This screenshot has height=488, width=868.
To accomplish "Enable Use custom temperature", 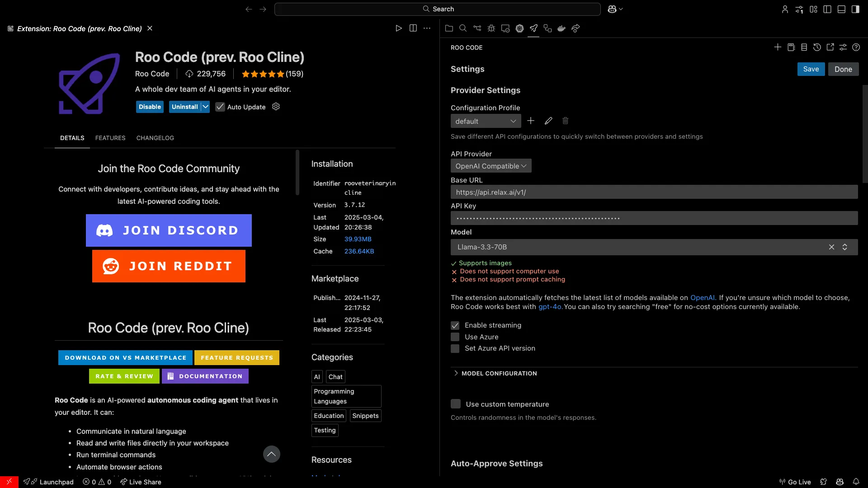I will [456, 404].
